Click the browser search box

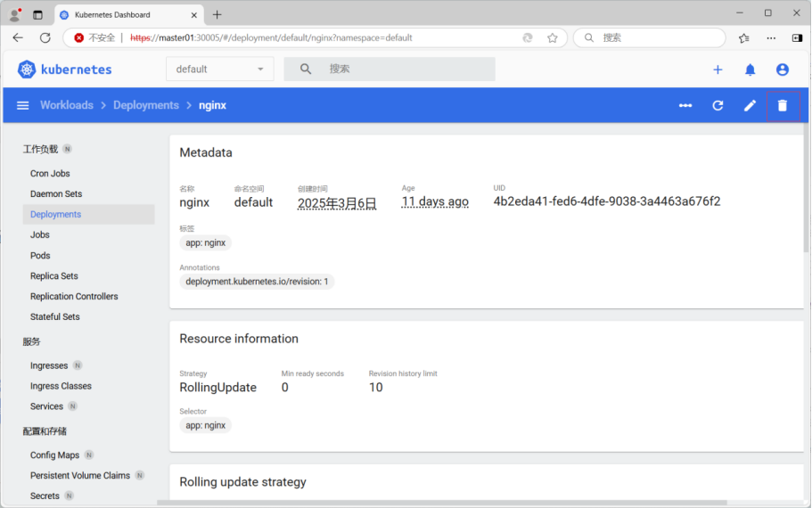(650, 37)
